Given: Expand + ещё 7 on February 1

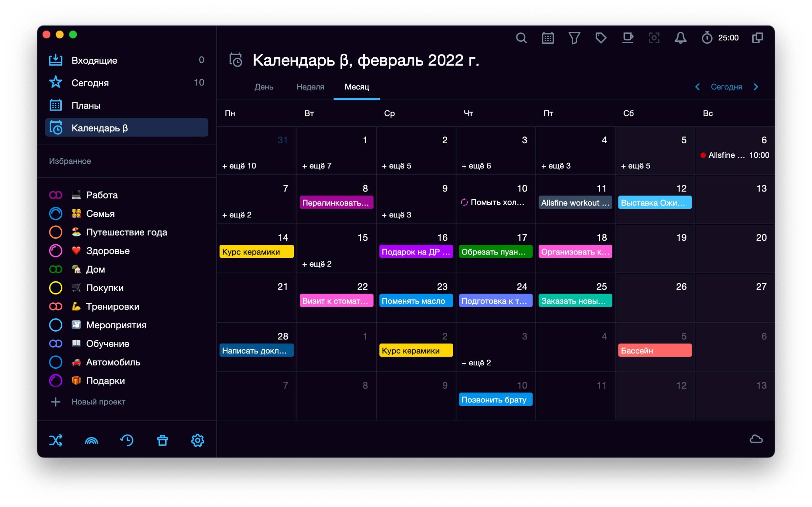Looking at the screenshot, I should click(x=317, y=166).
